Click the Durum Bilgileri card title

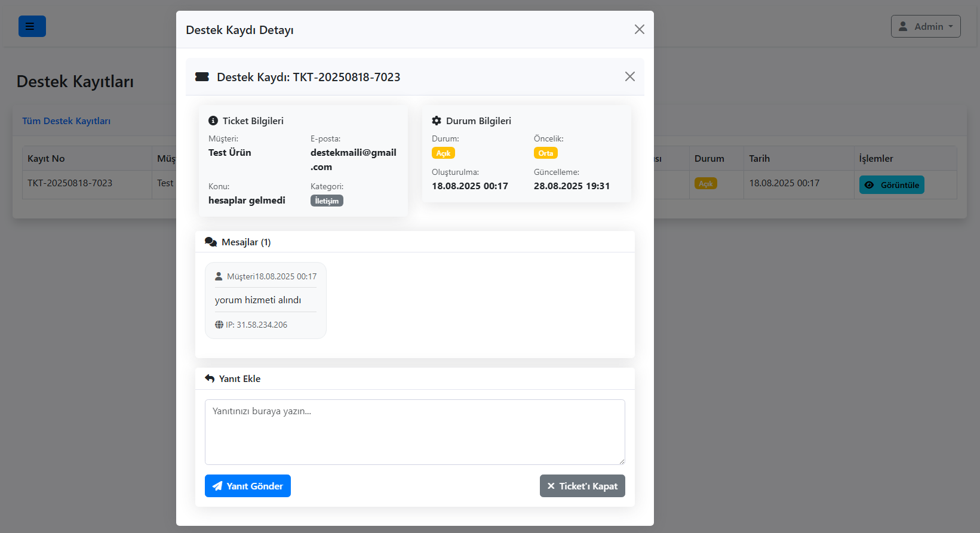(x=478, y=121)
